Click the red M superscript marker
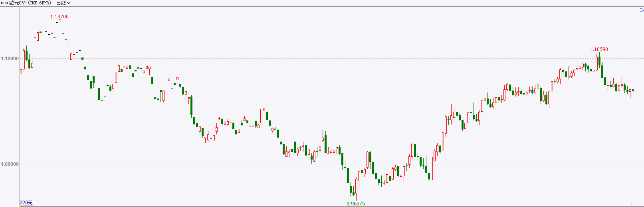The image size is (644, 207). (x=25, y=2)
